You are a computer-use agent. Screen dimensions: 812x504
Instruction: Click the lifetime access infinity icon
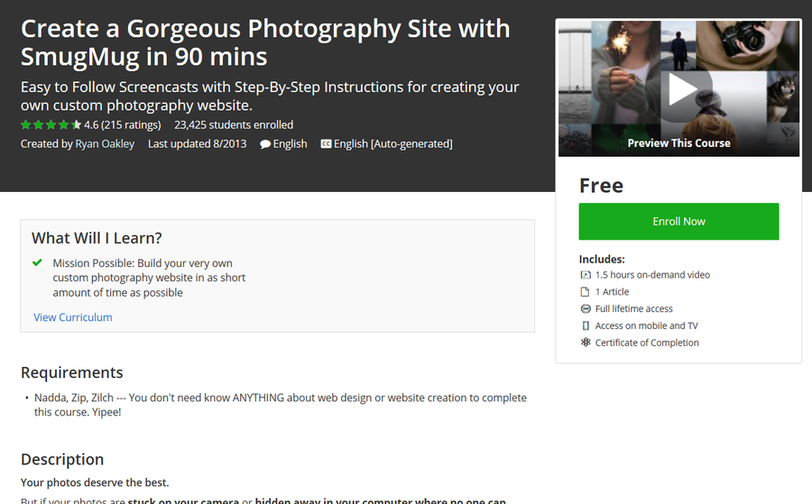click(x=586, y=309)
